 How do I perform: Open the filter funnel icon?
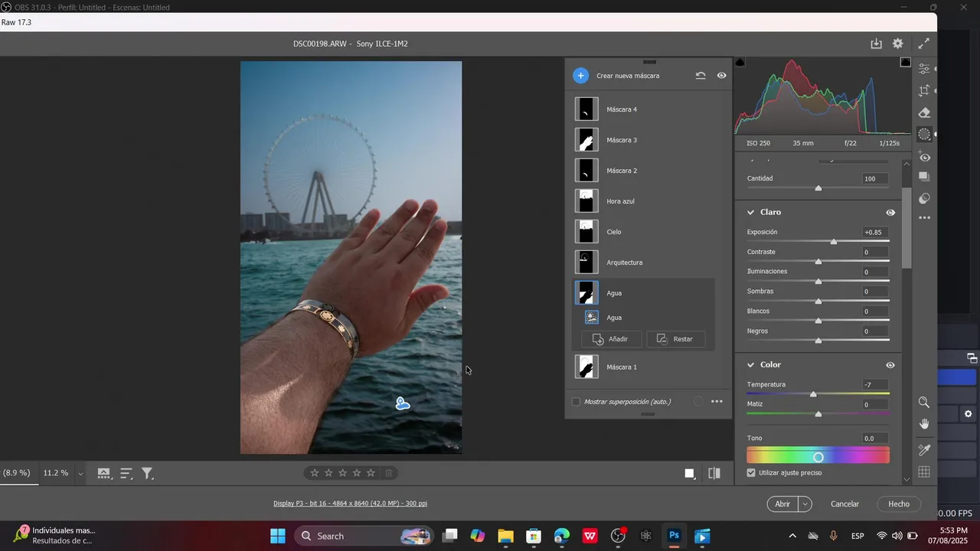point(148,474)
